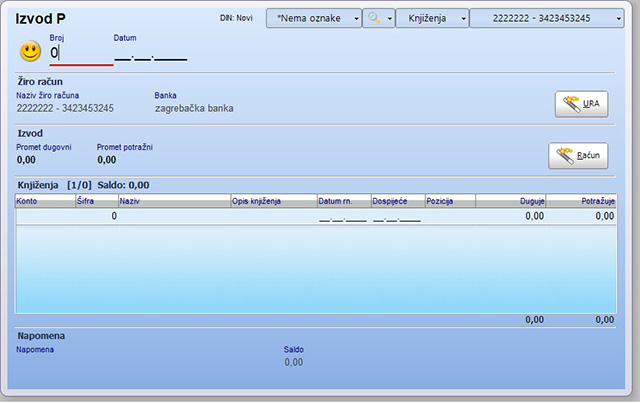Click Naziv žiro računa value 2222222 - 3423453245
This screenshot has height=404, width=640.
tap(65, 108)
